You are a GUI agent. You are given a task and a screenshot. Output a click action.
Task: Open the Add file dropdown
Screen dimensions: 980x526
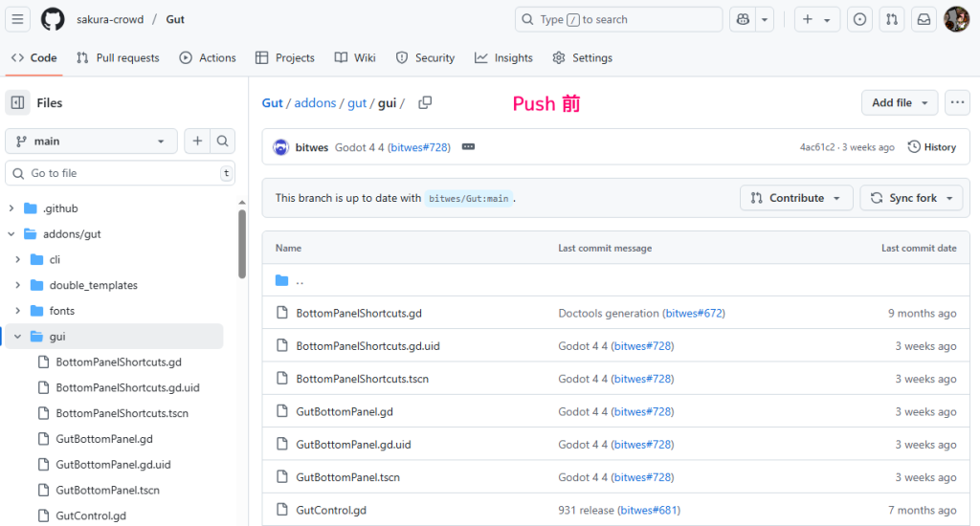tap(900, 102)
